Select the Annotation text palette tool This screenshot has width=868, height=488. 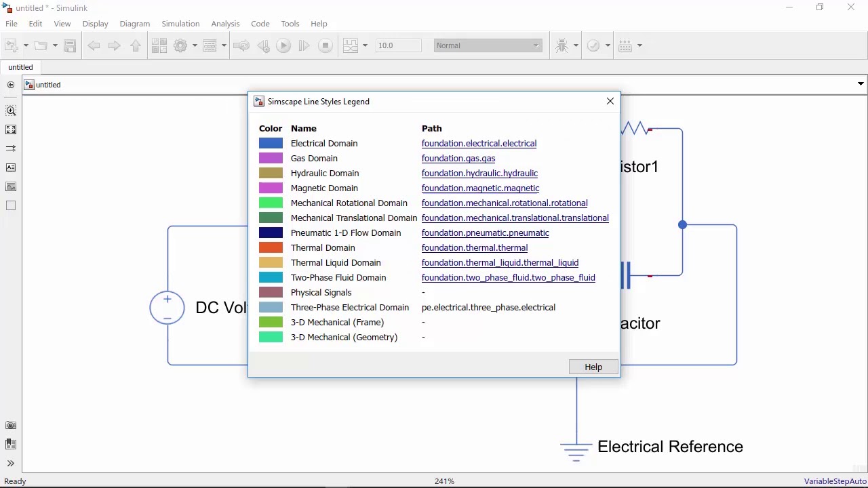pos(11,167)
